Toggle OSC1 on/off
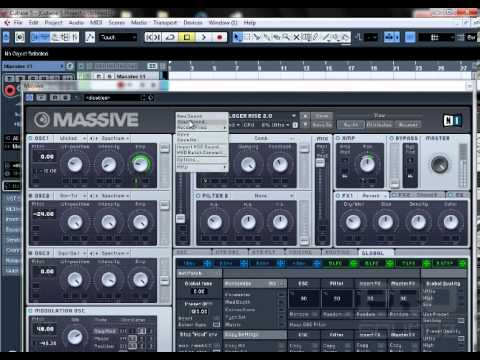Screen dimensions: 480x360 point(31,138)
